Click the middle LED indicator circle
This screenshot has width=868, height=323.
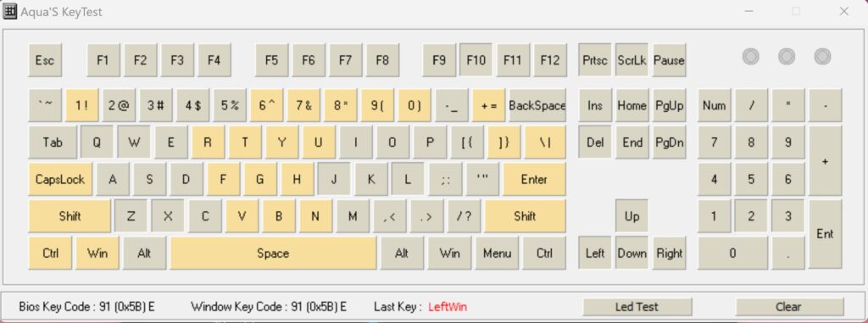[787, 57]
